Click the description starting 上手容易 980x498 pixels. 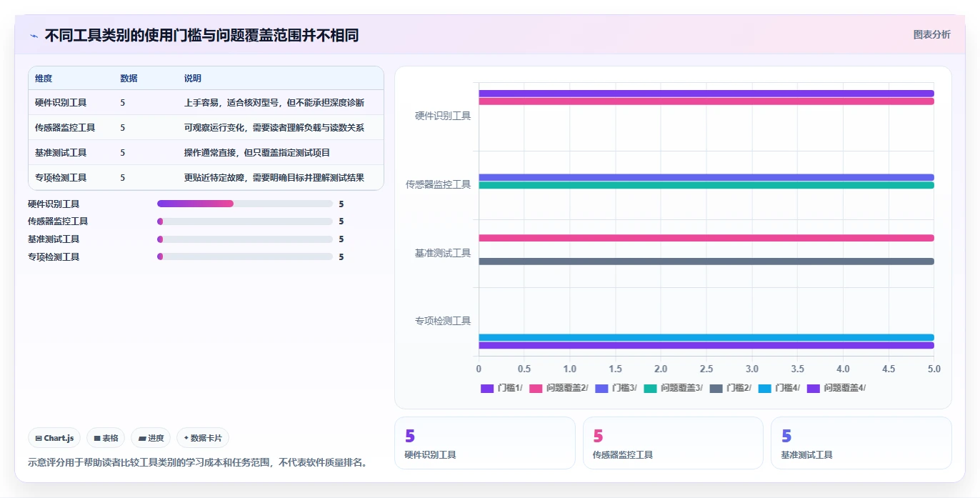(274, 103)
